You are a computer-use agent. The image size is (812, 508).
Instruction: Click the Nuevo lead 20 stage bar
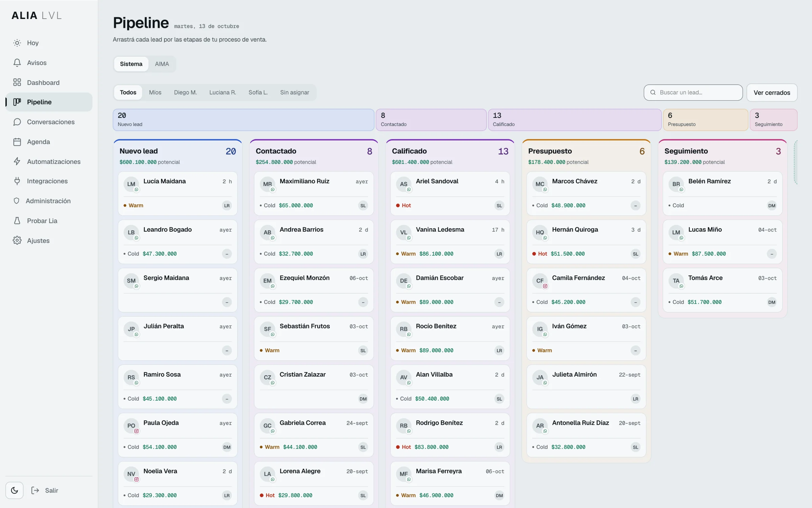(244, 120)
